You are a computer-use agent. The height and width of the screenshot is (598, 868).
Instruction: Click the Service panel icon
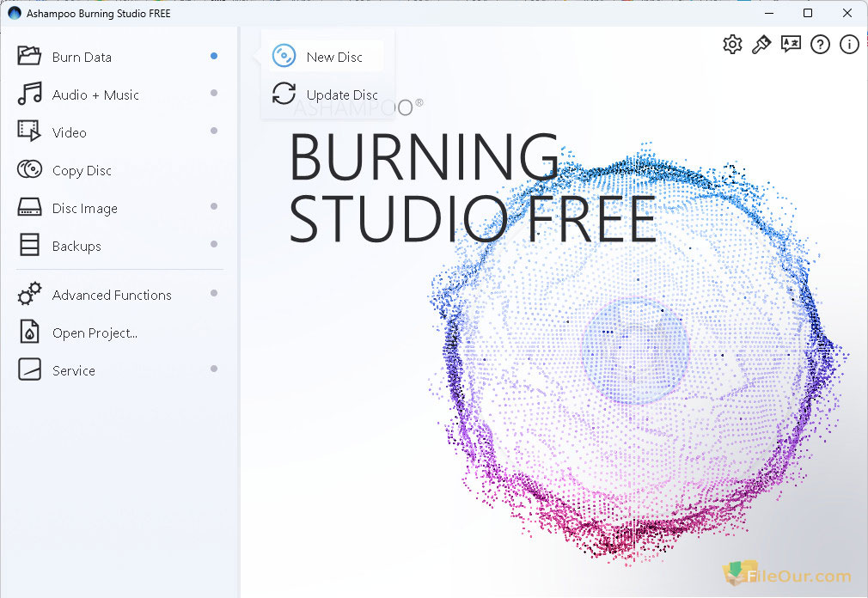point(29,369)
